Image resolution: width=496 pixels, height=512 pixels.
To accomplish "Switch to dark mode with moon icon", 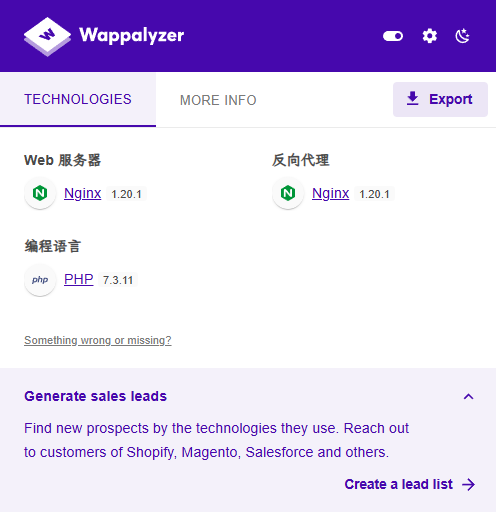I will tap(462, 36).
